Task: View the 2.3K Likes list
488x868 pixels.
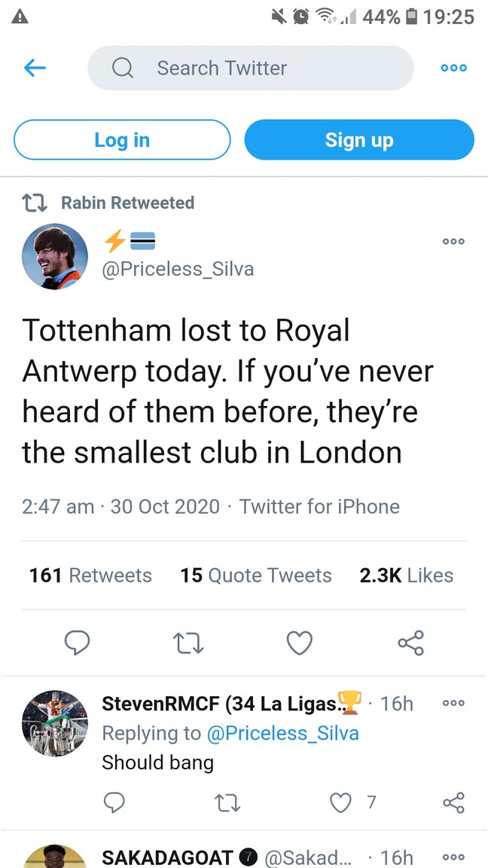Action: click(407, 576)
